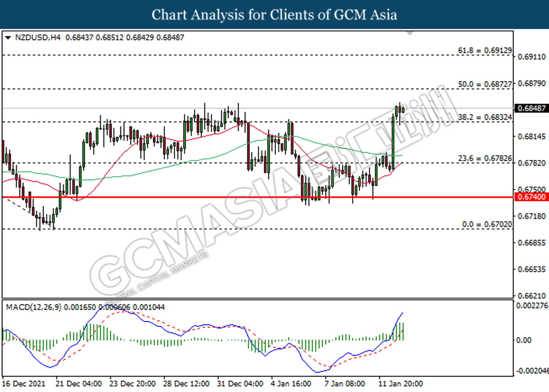Click the dropdown triangle beside NZDUSD,H4
Screen dimensions: 549x392
point(8,38)
